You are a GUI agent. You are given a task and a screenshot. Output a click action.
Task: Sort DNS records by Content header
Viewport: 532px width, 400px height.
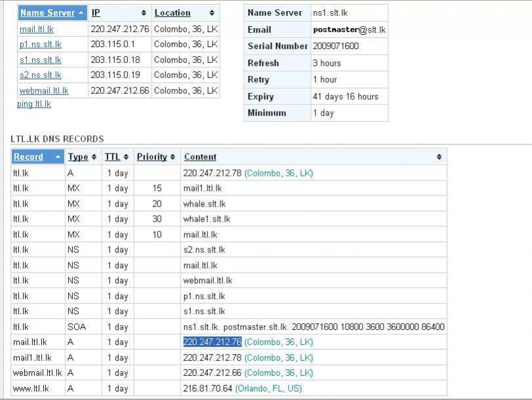[x=200, y=157]
